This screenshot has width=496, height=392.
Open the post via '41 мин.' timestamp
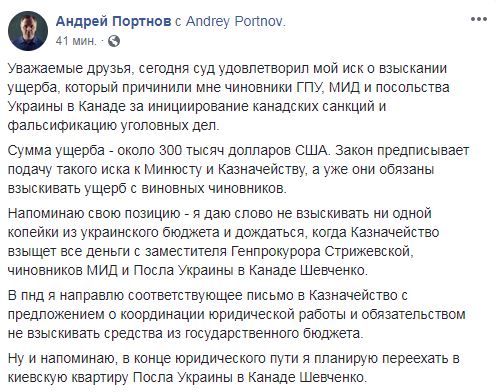(76, 41)
